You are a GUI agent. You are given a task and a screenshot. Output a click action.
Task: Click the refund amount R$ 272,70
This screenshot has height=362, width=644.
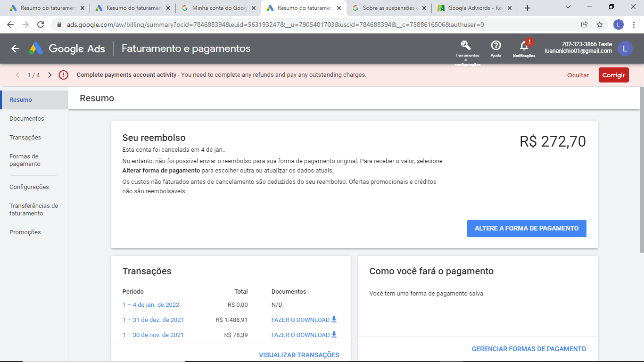click(553, 141)
